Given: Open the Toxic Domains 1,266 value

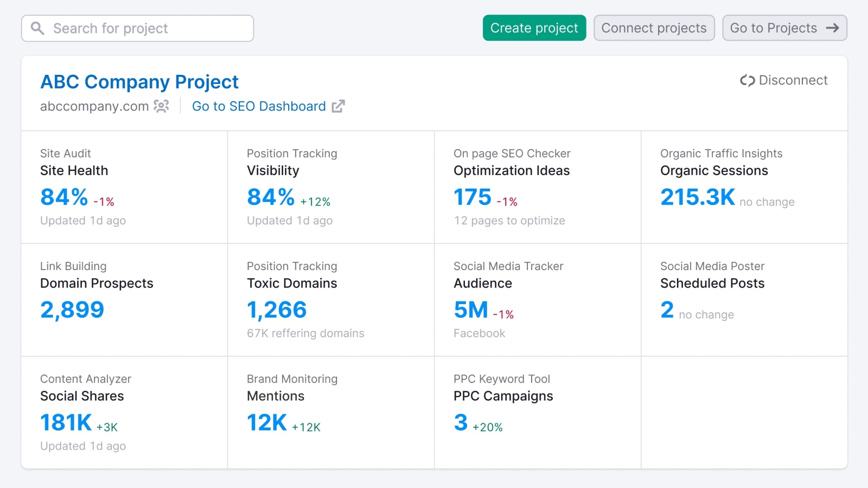Looking at the screenshot, I should 277,310.
